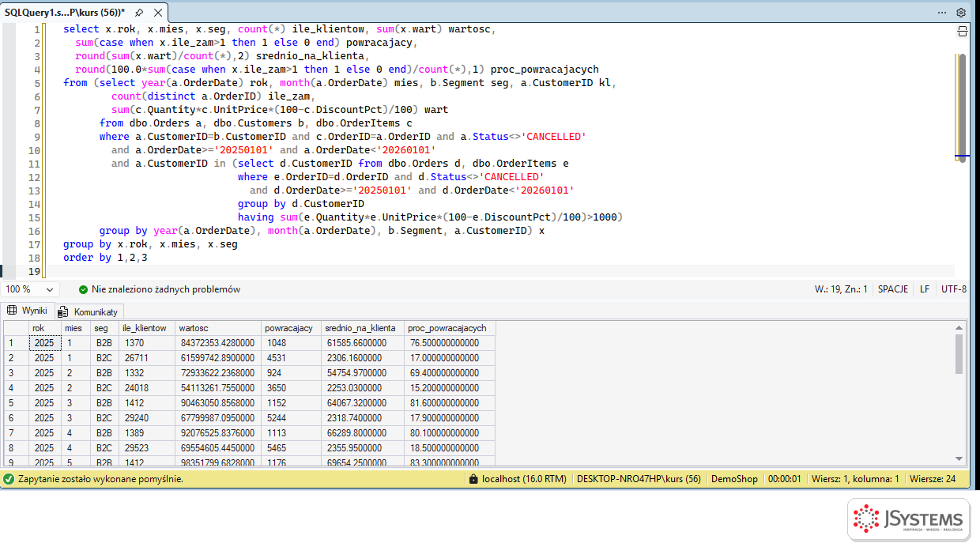980x547 pixels.
Task: Close the SQLQuery1 query tab
Action: [x=157, y=13]
